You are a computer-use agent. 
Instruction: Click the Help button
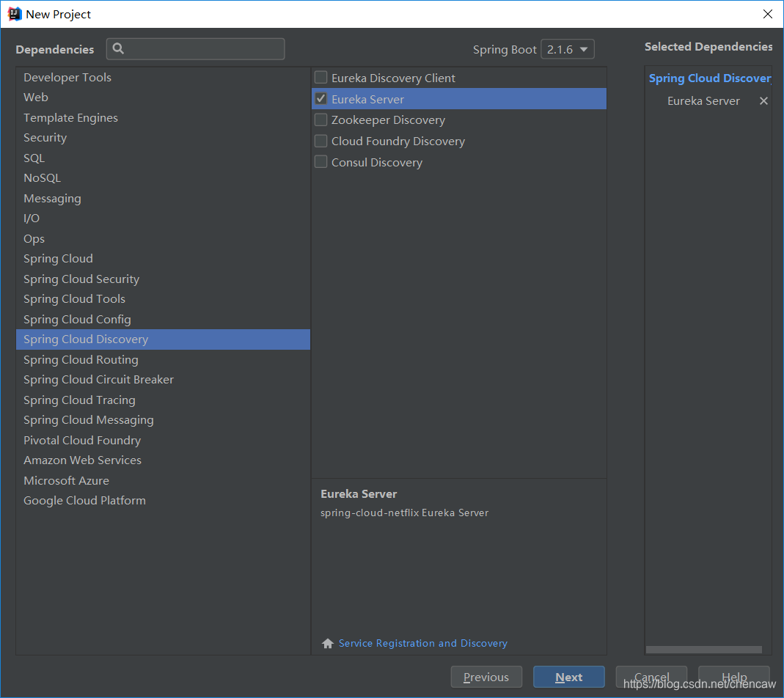tap(733, 677)
